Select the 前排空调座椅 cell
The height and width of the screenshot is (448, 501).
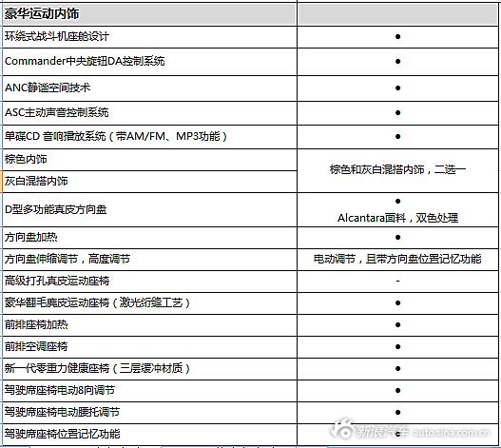[x=149, y=347]
